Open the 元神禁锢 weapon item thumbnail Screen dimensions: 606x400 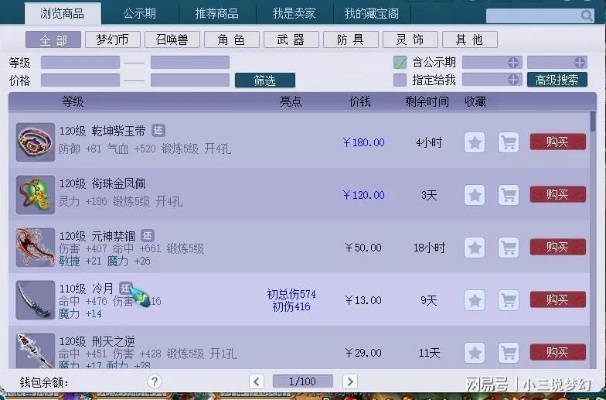[x=35, y=247]
